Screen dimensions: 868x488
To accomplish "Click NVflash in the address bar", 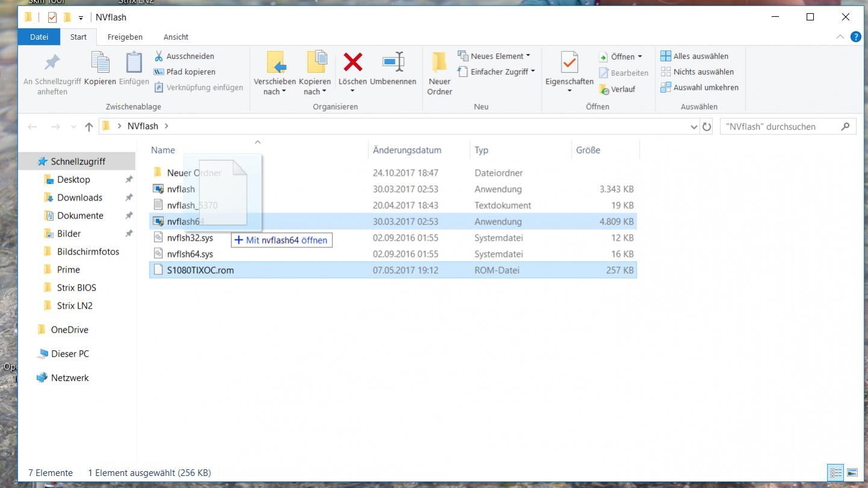I will [143, 126].
